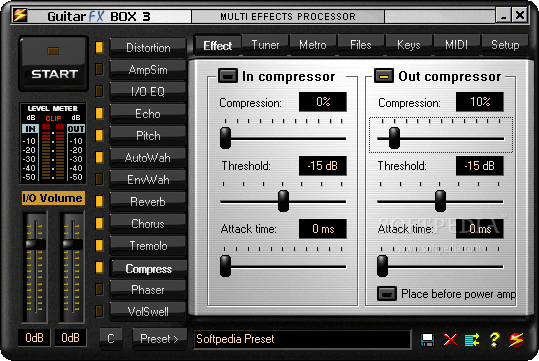
Task: Toggle the VolSwell effect LED
Action: [x=99, y=311]
